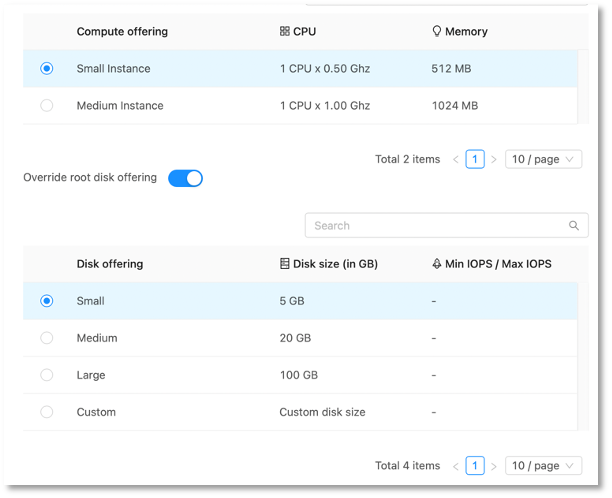612x498 pixels.
Task: Select the Small Instance radio button
Action: [x=47, y=69]
